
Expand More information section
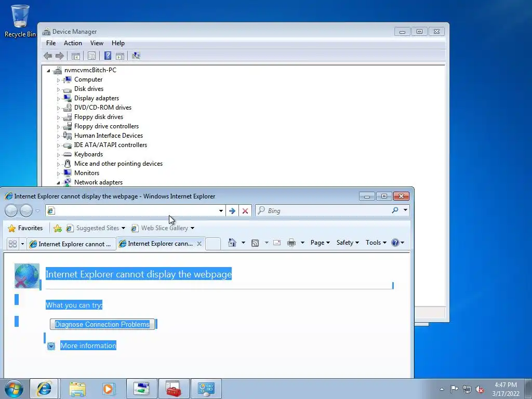pos(82,345)
